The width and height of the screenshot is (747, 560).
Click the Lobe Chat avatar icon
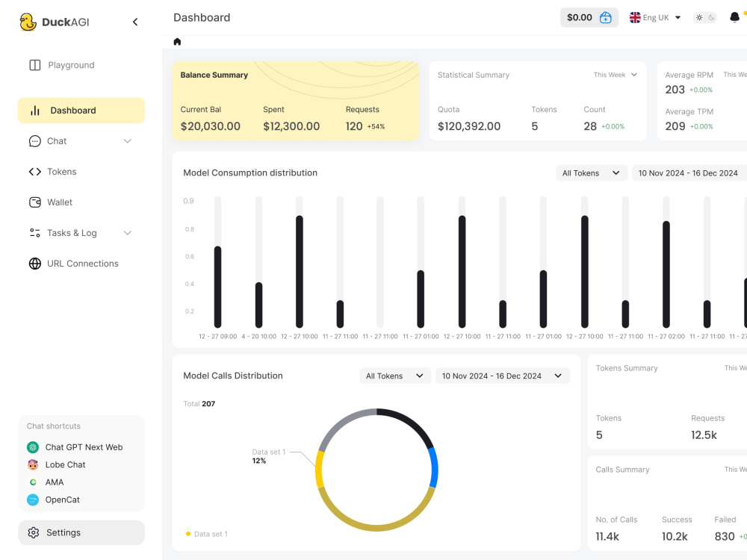click(x=33, y=464)
